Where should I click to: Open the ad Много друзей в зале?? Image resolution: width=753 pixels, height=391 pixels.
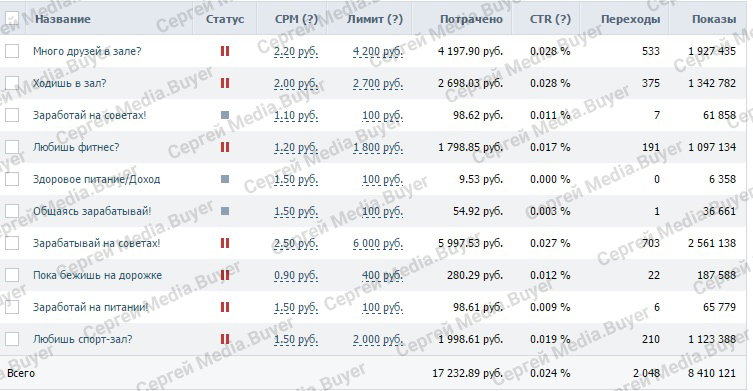pyautogui.click(x=87, y=51)
